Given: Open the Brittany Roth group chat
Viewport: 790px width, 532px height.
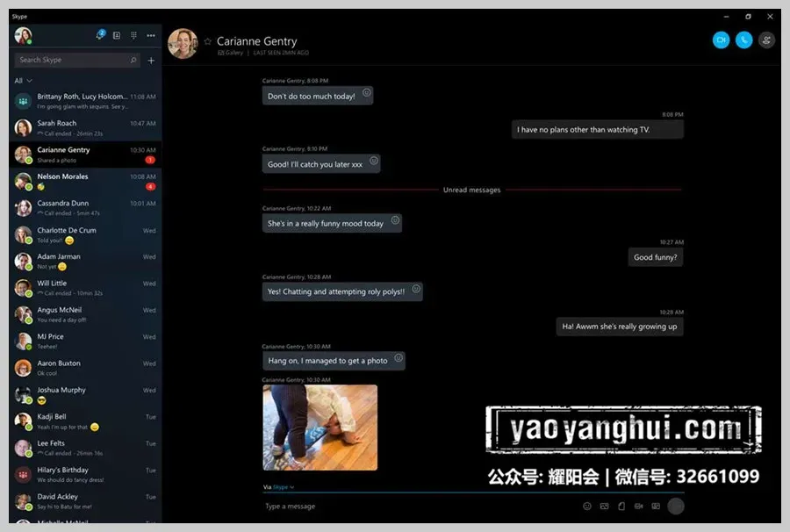Looking at the screenshot, I should 85,101.
